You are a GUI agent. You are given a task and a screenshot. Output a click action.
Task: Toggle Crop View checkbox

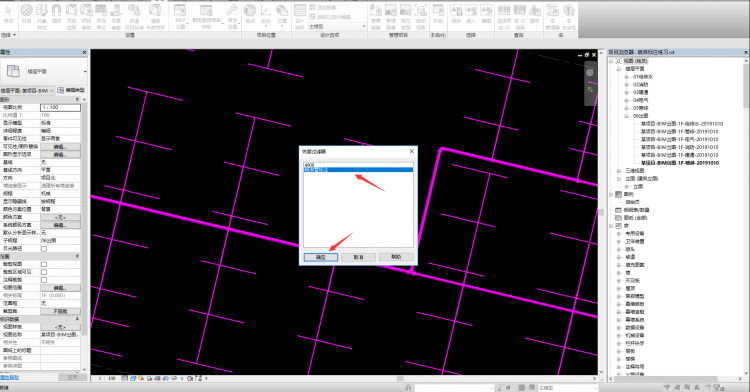tap(44, 264)
